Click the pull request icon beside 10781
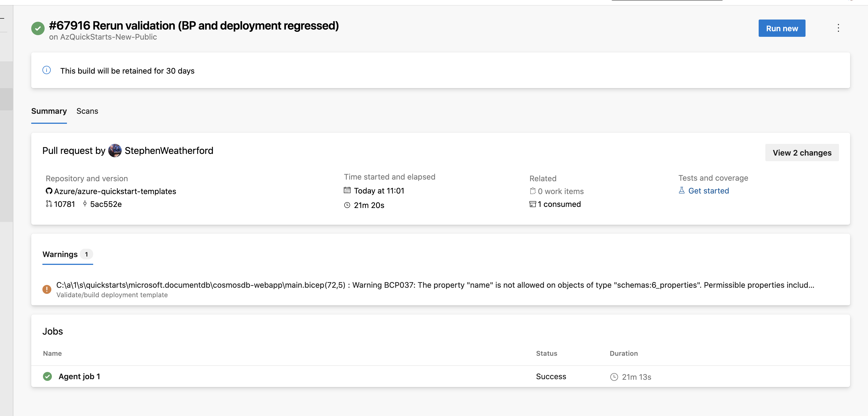The height and width of the screenshot is (416, 868). coord(49,204)
